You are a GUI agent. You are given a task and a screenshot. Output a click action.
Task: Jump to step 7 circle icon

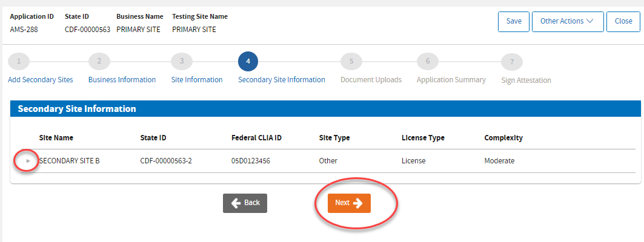coord(512,61)
